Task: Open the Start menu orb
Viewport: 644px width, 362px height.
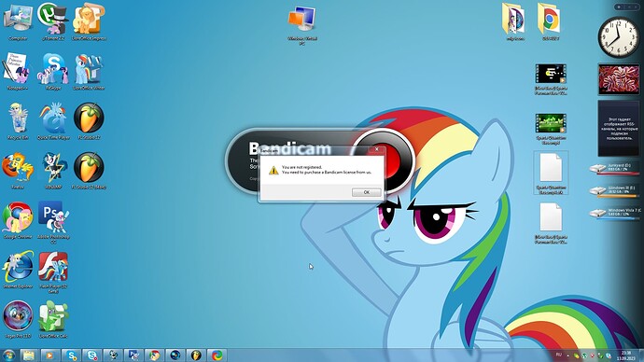Action: coord(8,355)
